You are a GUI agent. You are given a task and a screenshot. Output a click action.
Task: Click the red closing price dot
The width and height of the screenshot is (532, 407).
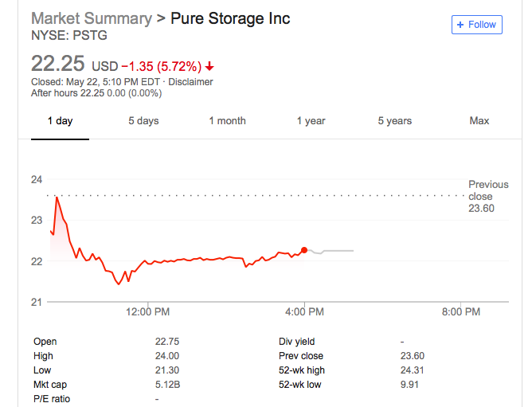pyautogui.click(x=304, y=250)
